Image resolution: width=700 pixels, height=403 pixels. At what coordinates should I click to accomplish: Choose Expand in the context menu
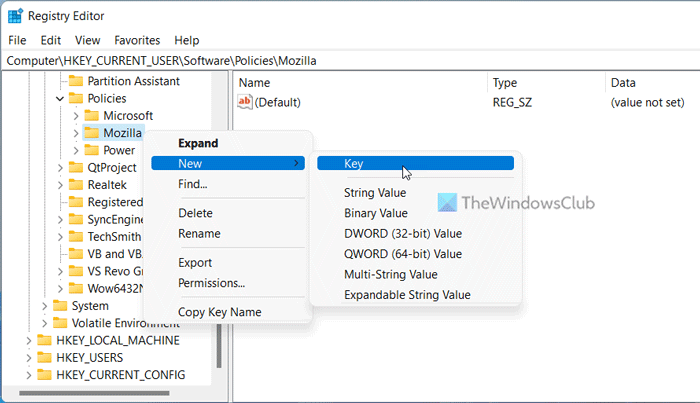228,143
